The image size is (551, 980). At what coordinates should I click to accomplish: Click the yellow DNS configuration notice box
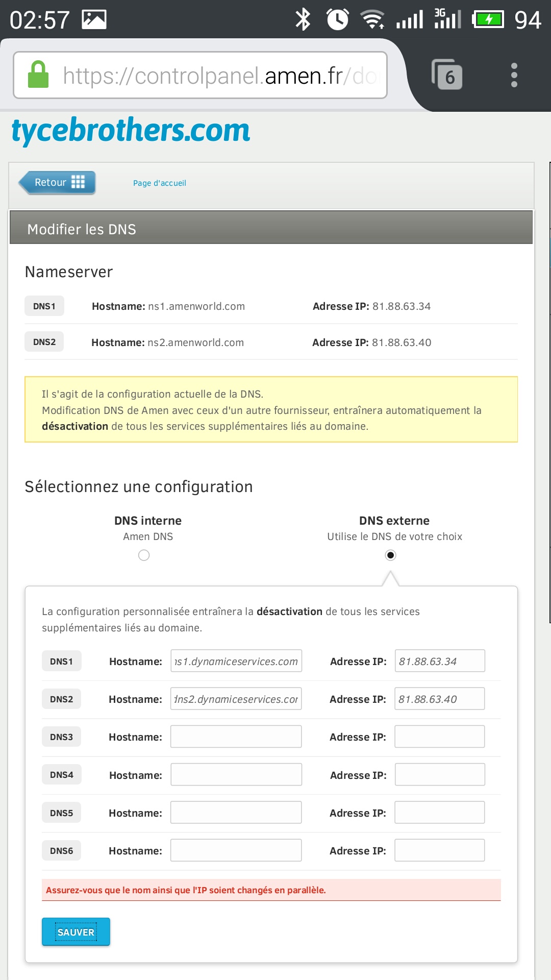click(271, 409)
